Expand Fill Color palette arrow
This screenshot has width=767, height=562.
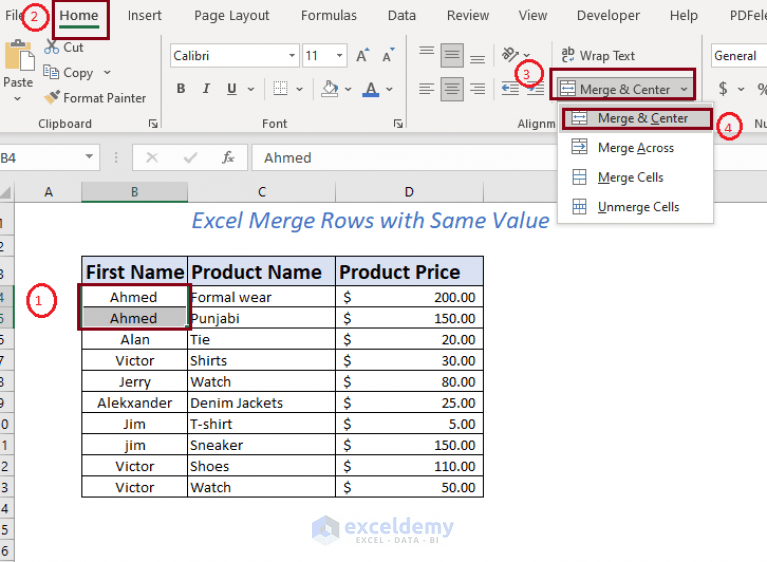(348, 89)
